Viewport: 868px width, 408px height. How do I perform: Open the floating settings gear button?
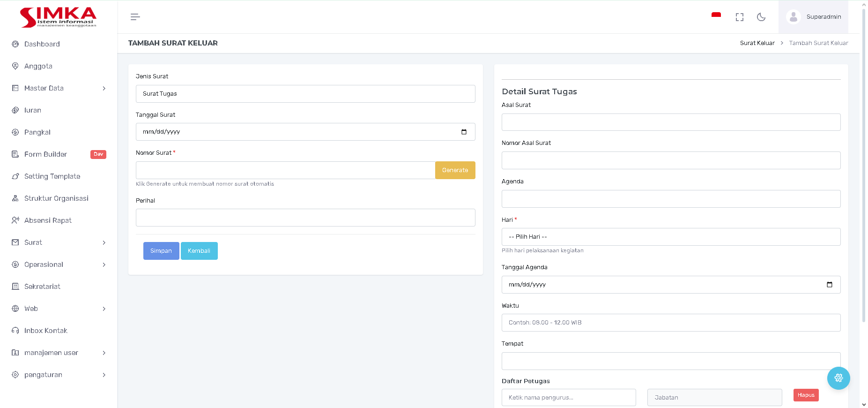(838, 378)
